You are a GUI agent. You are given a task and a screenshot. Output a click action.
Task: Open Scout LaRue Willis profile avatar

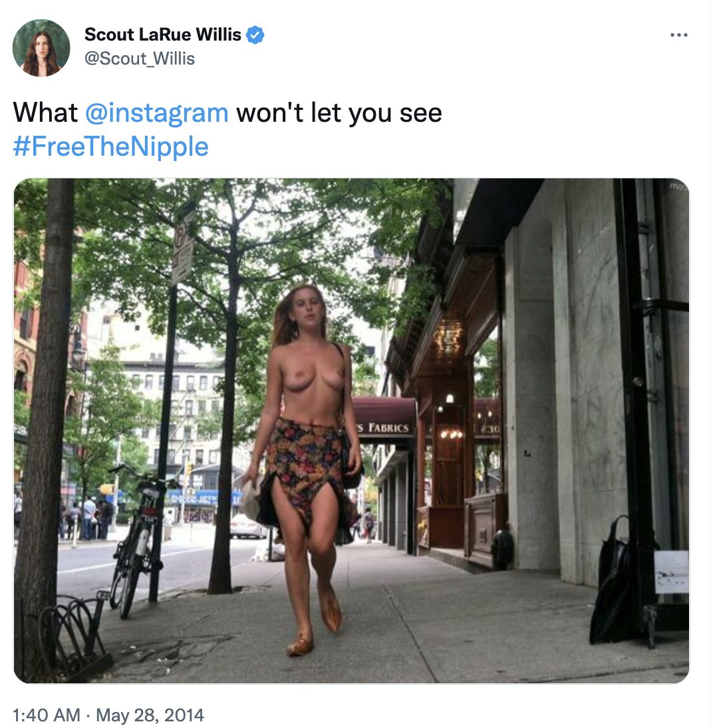[41, 48]
